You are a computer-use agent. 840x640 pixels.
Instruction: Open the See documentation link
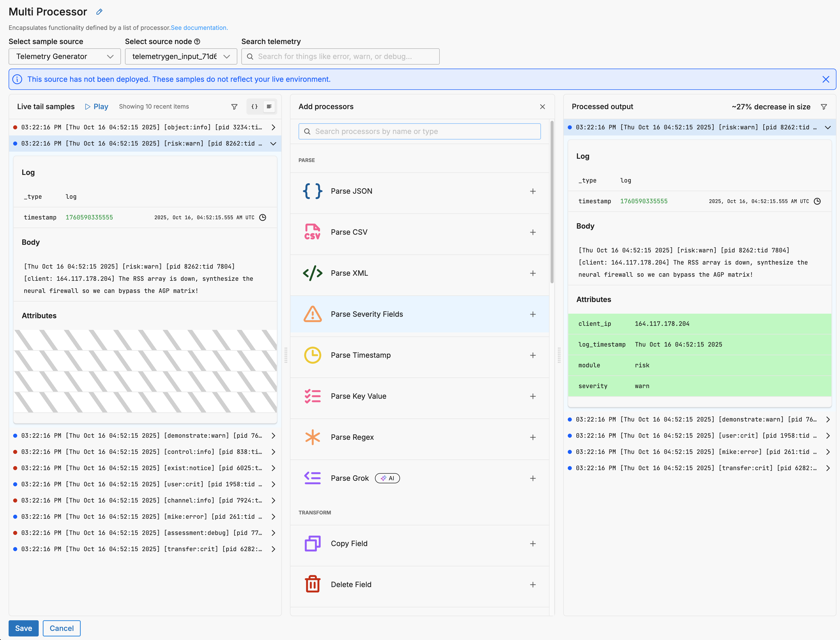pyautogui.click(x=199, y=28)
